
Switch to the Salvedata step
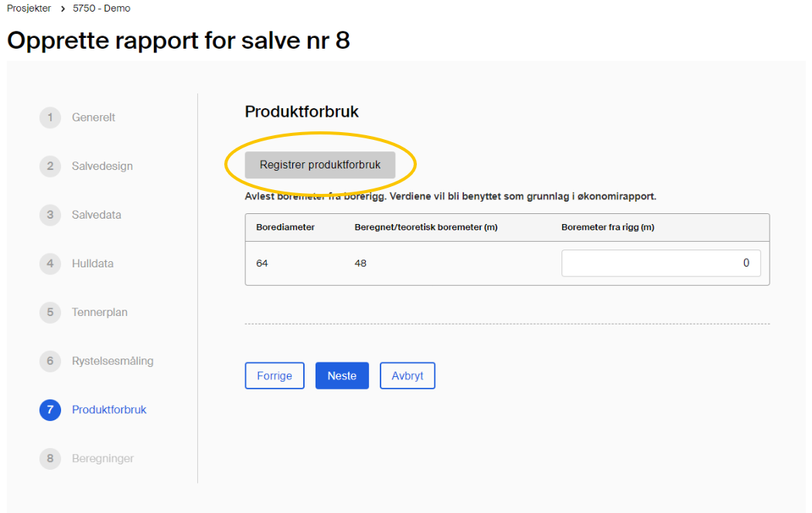pos(97,215)
